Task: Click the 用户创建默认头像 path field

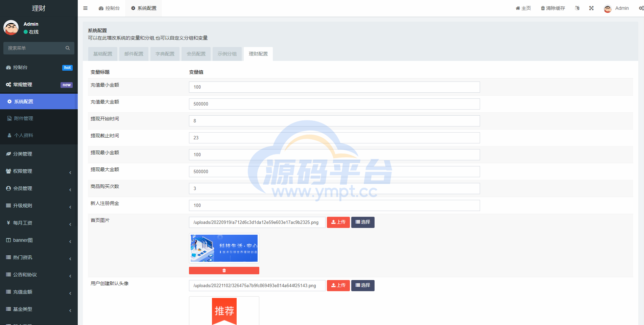Action: [257, 285]
